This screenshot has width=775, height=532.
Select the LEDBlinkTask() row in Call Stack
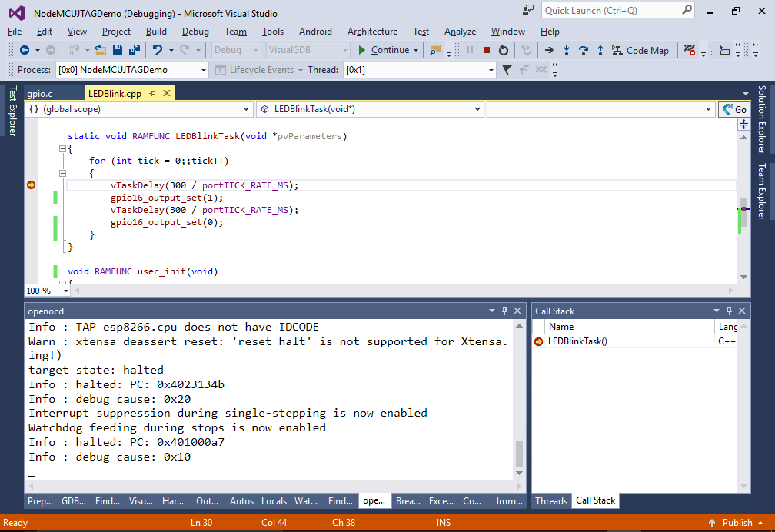(x=634, y=341)
